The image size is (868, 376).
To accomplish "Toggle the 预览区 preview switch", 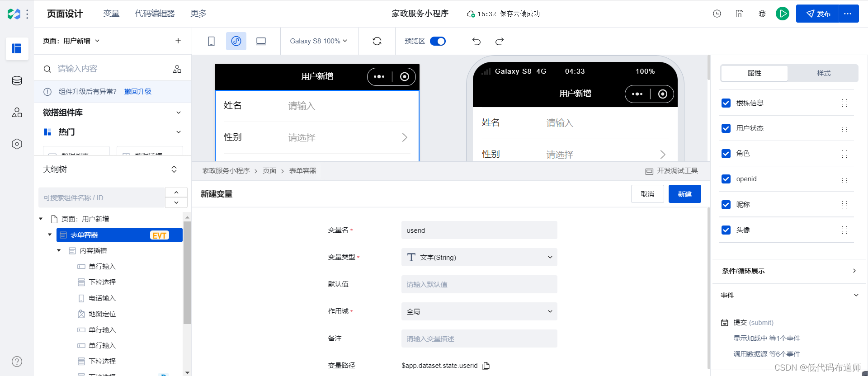I will (x=438, y=41).
